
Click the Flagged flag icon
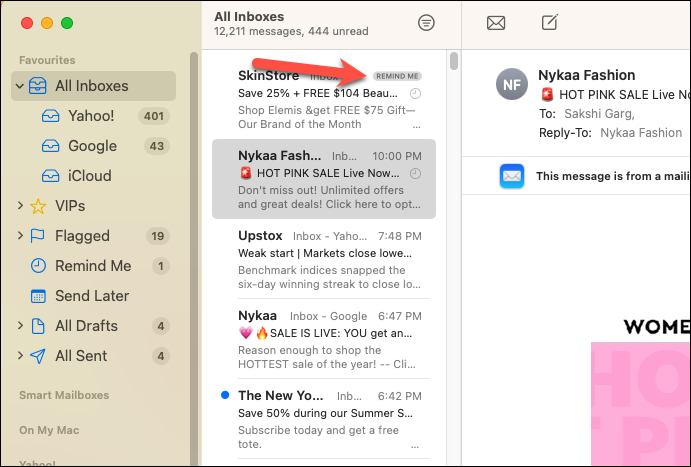pos(37,236)
